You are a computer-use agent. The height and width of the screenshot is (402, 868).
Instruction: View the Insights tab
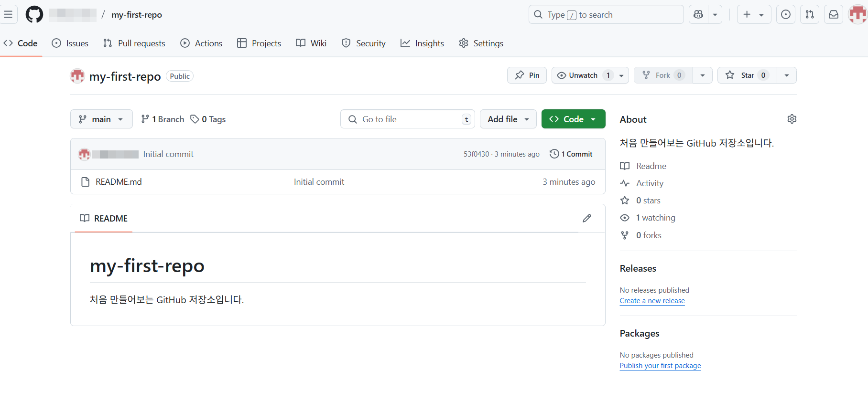click(423, 43)
